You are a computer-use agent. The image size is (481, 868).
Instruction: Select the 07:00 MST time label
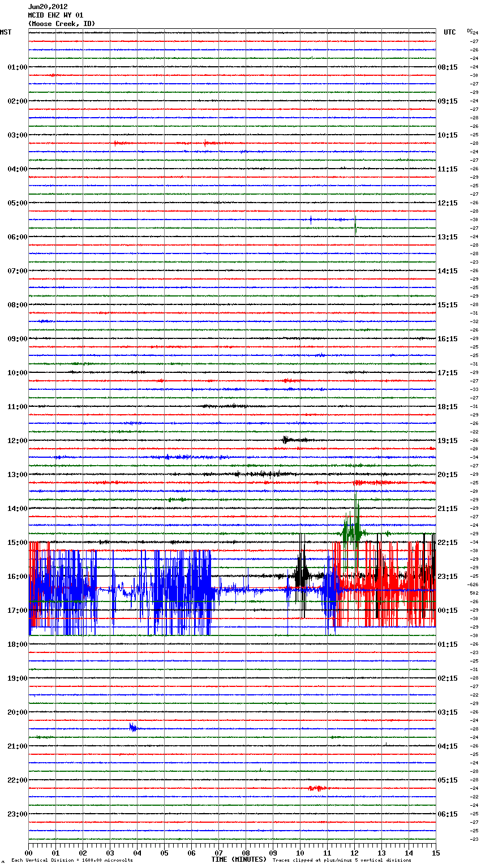(18, 271)
